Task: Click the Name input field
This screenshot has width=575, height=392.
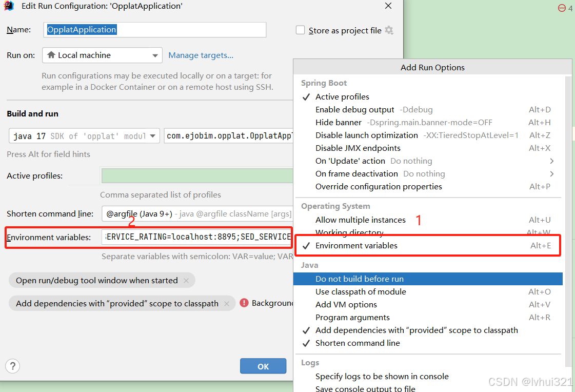Action: [155, 30]
